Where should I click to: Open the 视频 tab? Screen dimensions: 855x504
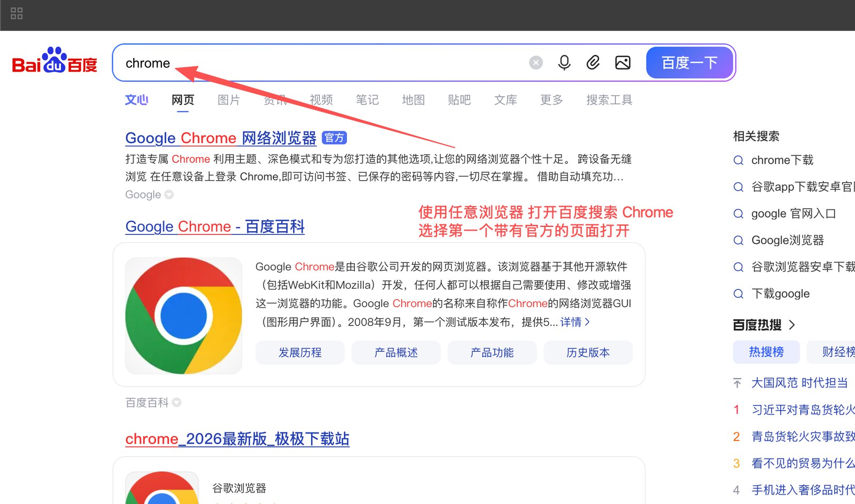(321, 100)
